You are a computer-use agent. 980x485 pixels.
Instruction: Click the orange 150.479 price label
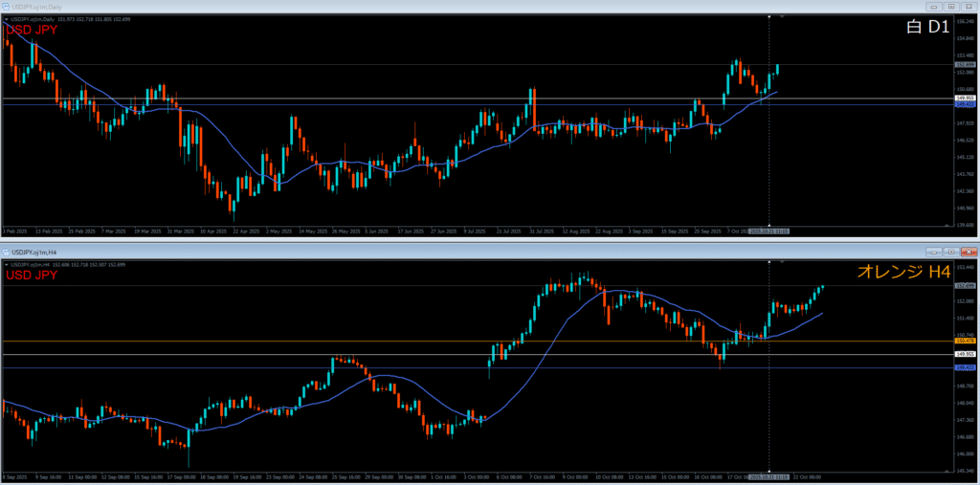(x=965, y=342)
